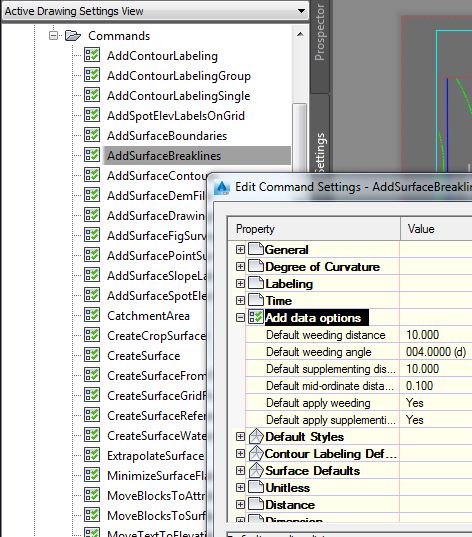472x537 pixels.
Task: Change the Default apply supplementing value
Action: [x=436, y=420]
